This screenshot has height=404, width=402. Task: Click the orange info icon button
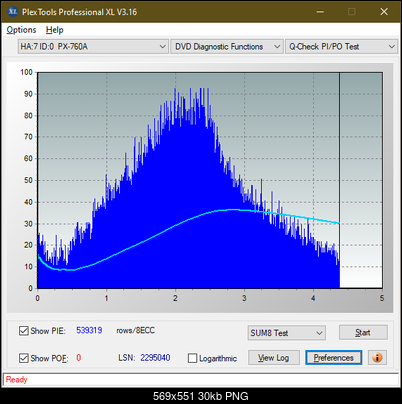click(x=377, y=358)
